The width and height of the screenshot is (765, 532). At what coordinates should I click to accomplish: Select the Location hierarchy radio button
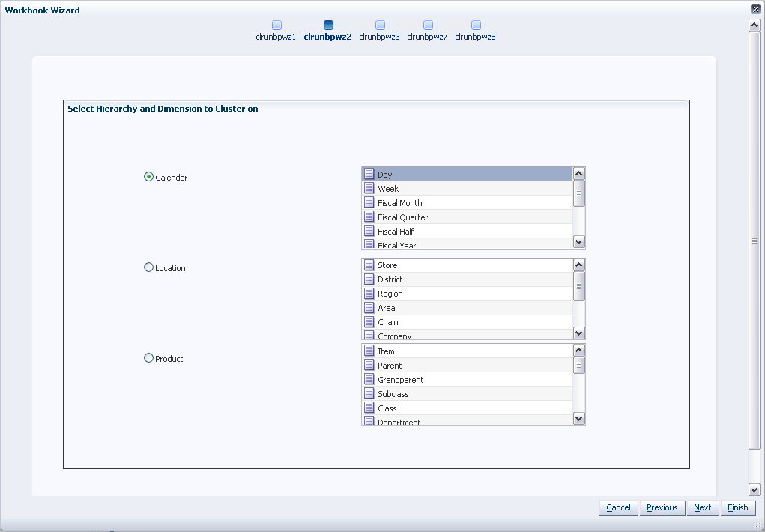click(x=148, y=267)
